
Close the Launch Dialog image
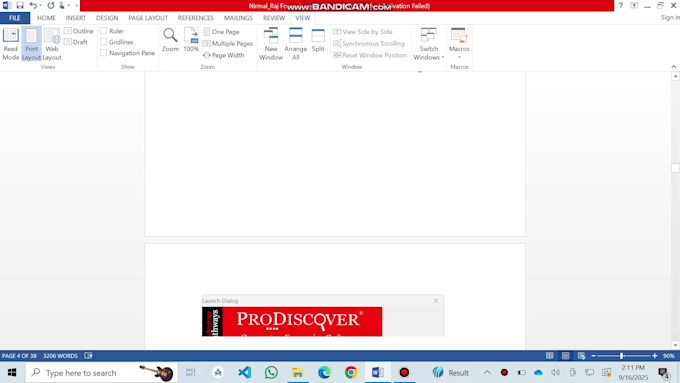click(x=436, y=301)
